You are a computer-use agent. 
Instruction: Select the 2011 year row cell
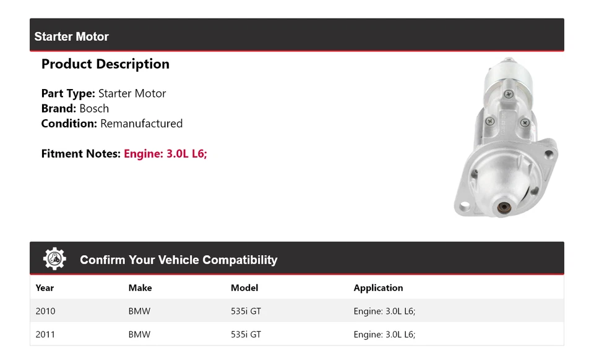coord(45,335)
